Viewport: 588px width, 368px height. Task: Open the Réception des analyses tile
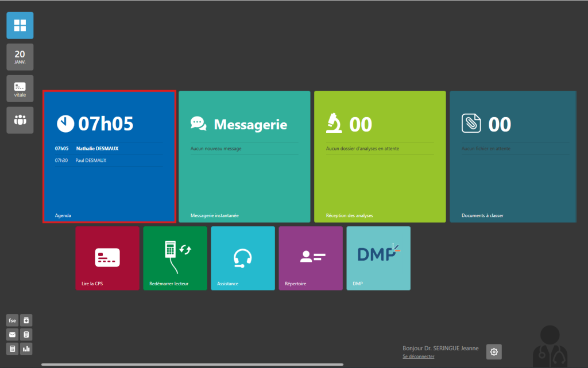point(380,156)
